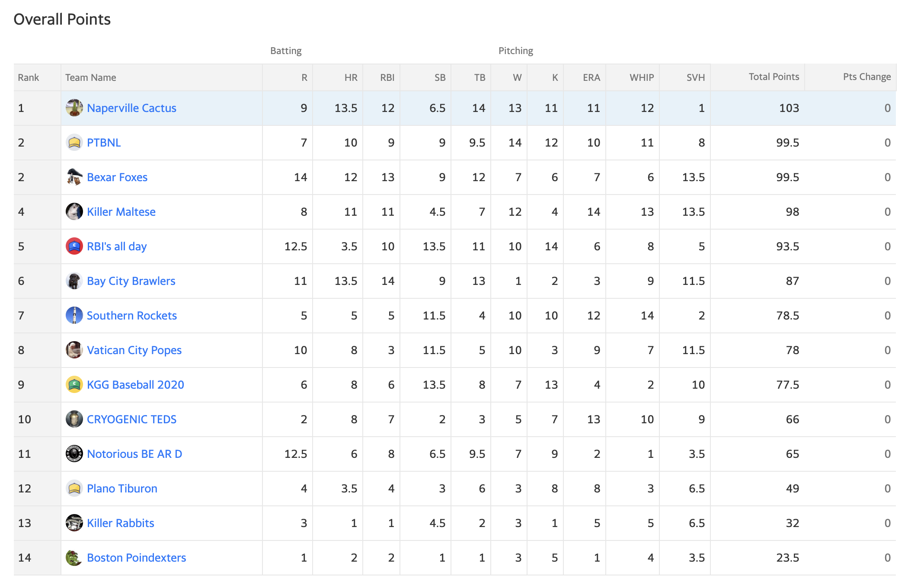Open the Bay City Brawlers team page
Viewport: 908px width, 588px height.
[131, 281]
